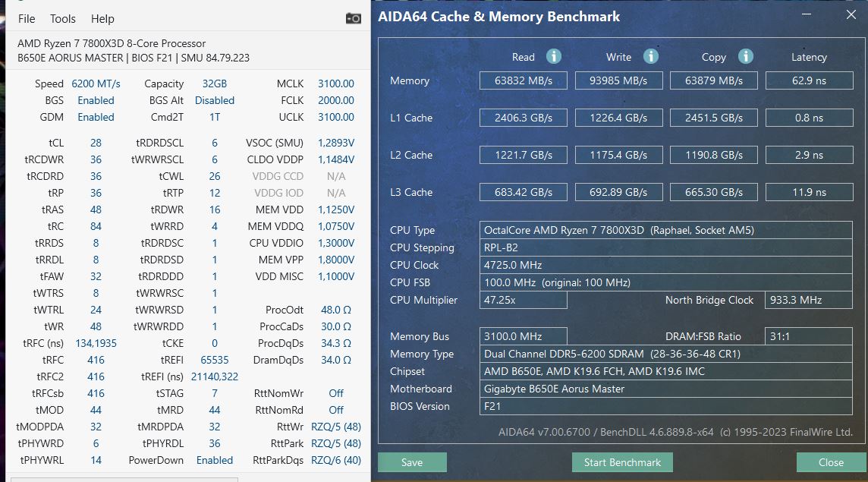
Task: Click Start Benchmark button
Action: 622,462
